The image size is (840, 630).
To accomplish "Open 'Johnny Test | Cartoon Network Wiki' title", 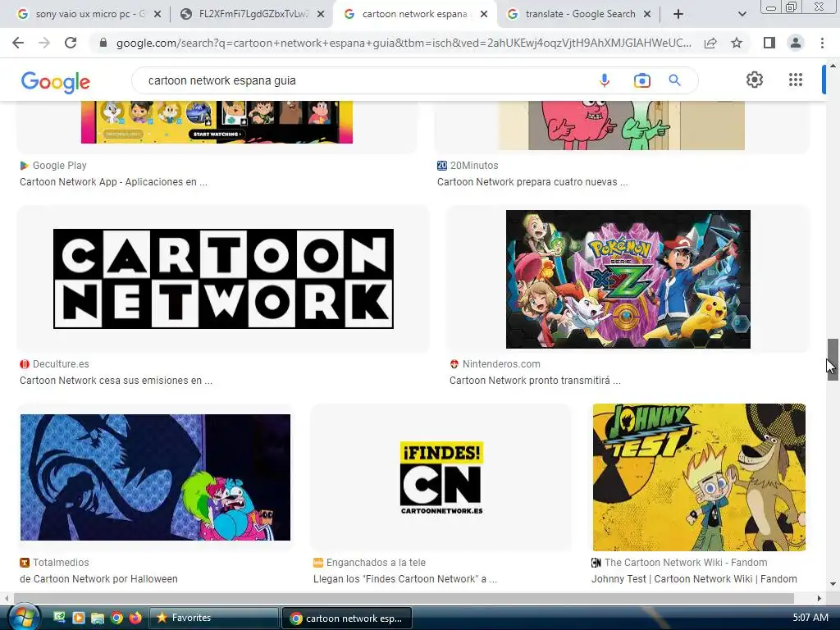I will [x=694, y=578].
